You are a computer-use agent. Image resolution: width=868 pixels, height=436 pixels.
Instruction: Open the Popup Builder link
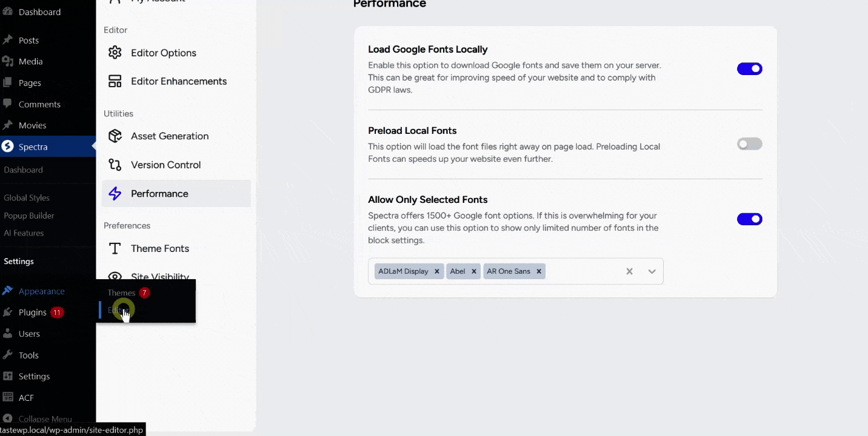point(29,216)
